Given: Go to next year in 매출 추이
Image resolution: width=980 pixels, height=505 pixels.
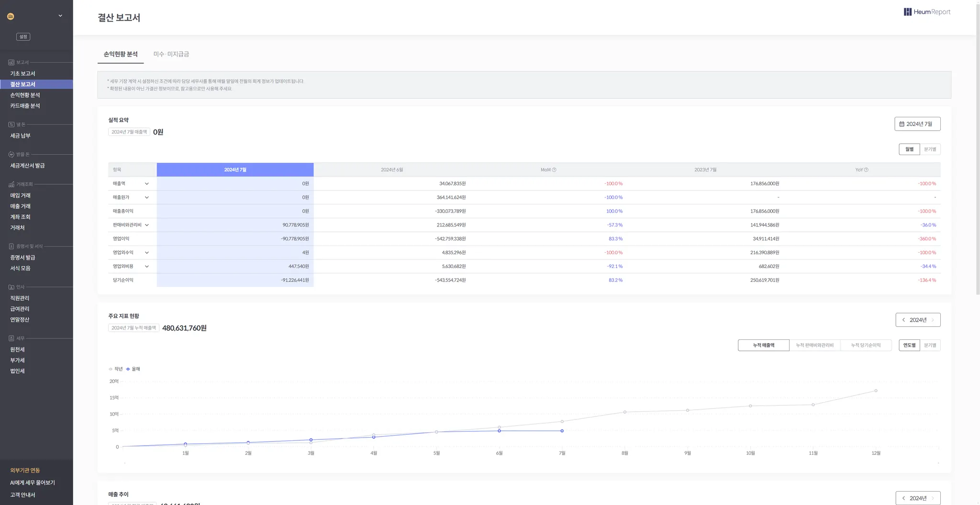Looking at the screenshot, I should click(933, 498).
